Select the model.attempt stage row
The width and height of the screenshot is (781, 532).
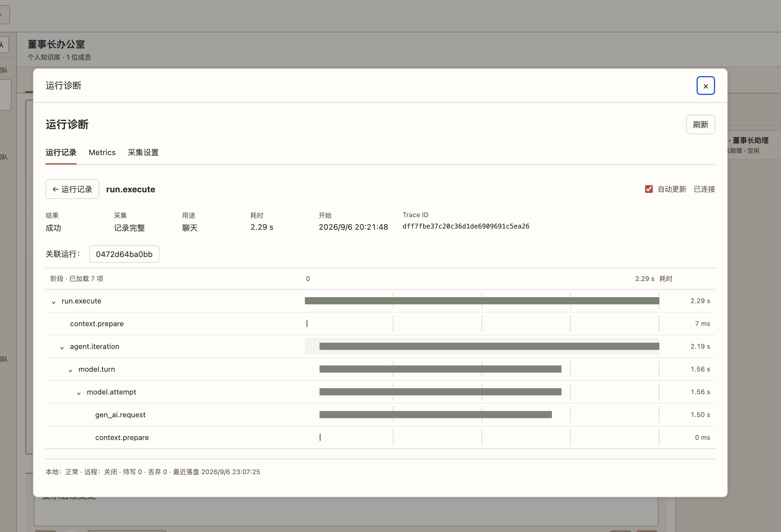[380, 392]
